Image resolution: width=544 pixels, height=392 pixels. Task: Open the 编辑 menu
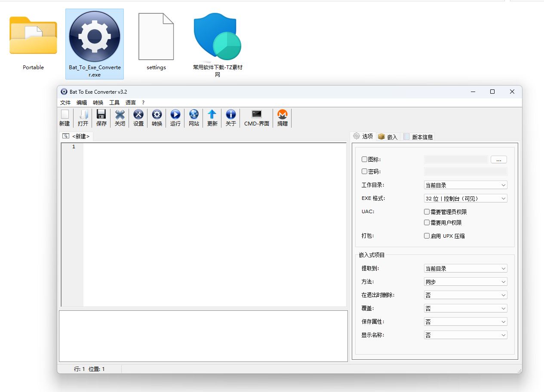click(x=82, y=103)
